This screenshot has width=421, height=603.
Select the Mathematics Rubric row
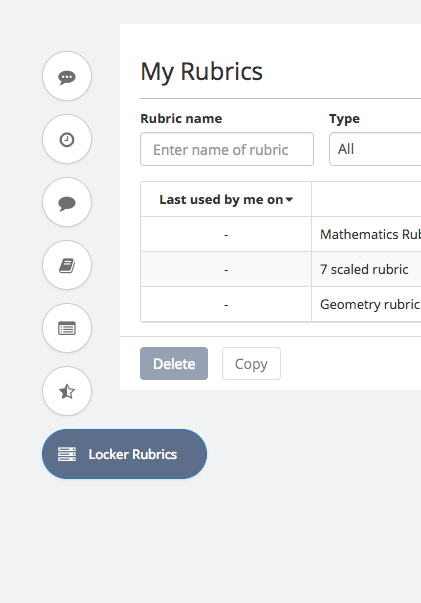point(281,234)
